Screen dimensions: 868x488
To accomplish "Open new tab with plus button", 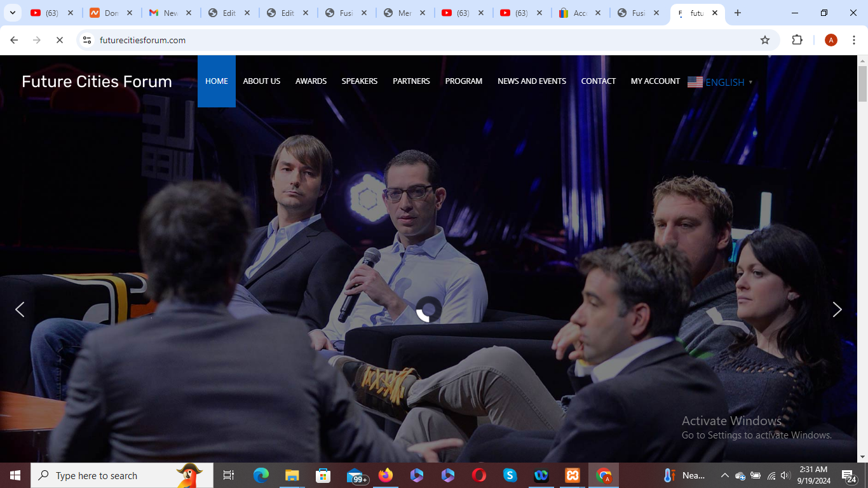I will point(737,13).
